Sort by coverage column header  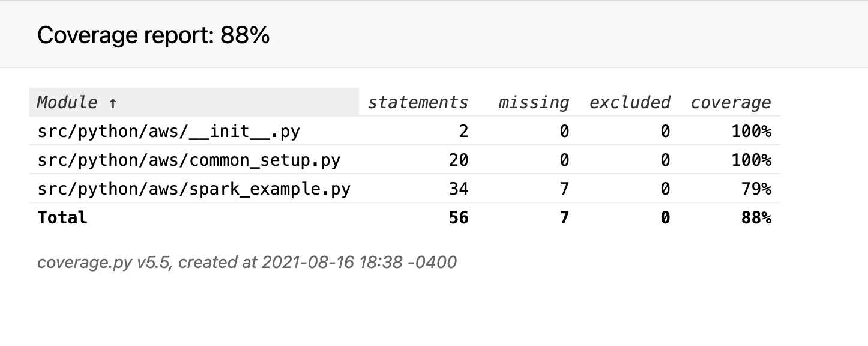click(x=731, y=102)
